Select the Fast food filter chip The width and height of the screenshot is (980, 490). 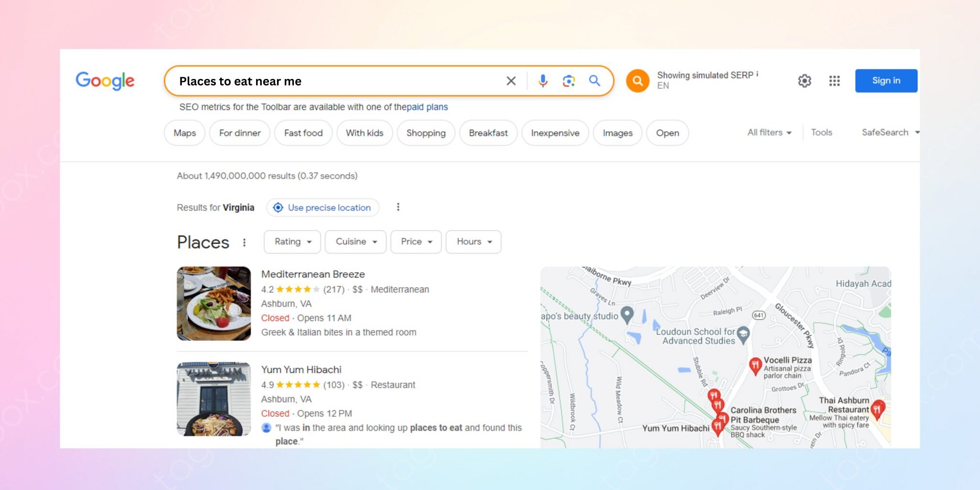click(303, 133)
